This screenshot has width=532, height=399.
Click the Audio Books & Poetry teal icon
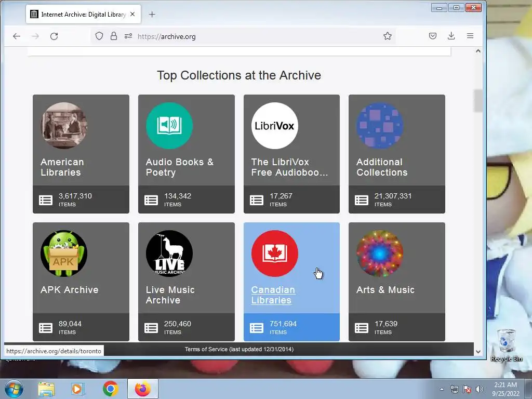tap(169, 126)
